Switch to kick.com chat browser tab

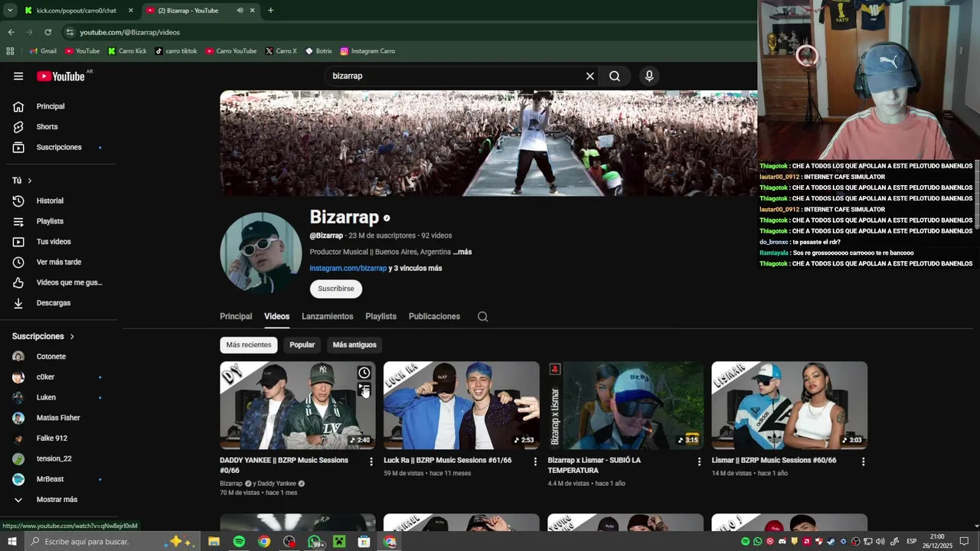75,11
